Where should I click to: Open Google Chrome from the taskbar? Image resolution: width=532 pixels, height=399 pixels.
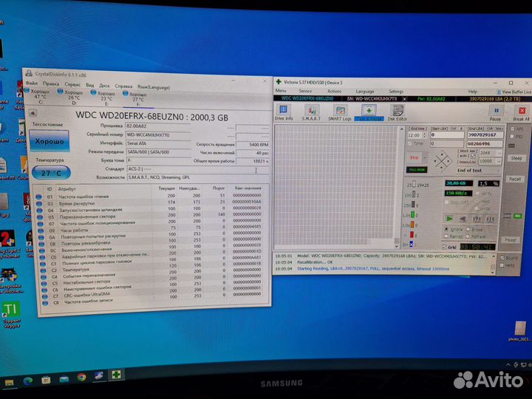[81, 377]
